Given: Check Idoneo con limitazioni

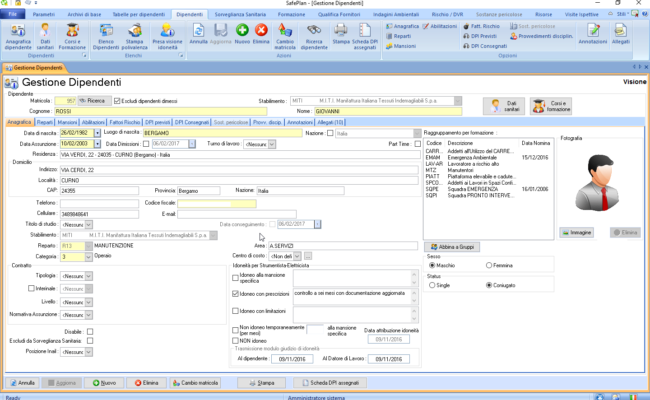Looking at the screenshot, I should (x=235, y=311).
